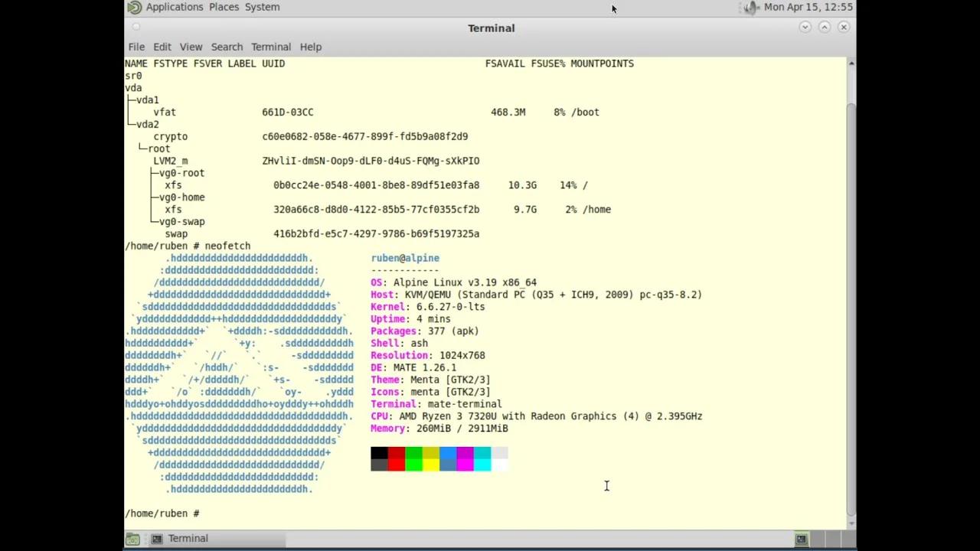Image resolution: width=980 pixels, height=551 pixels.
Task: Open the View menu of the Terminal
Action: 191,47
